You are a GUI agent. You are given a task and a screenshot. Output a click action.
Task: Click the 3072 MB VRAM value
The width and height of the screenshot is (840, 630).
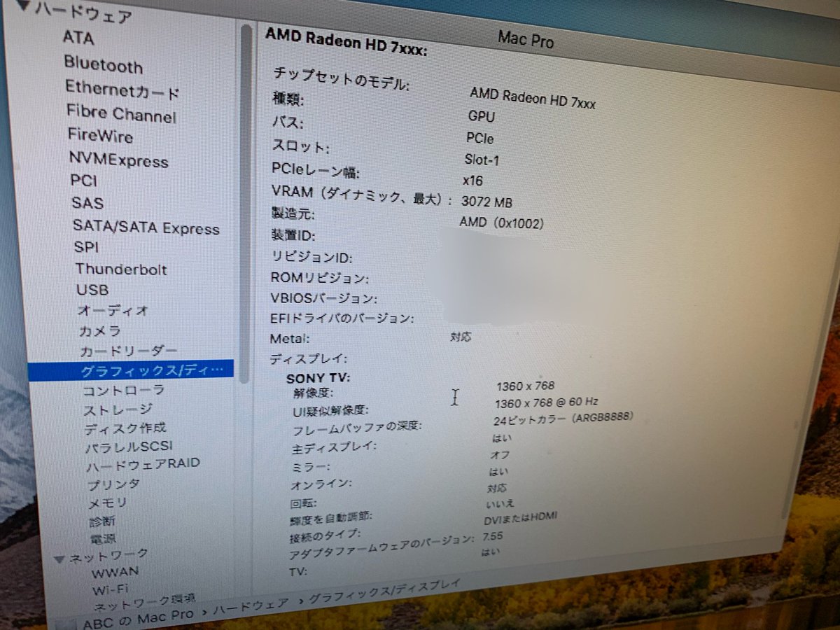(x=486, y=202)
